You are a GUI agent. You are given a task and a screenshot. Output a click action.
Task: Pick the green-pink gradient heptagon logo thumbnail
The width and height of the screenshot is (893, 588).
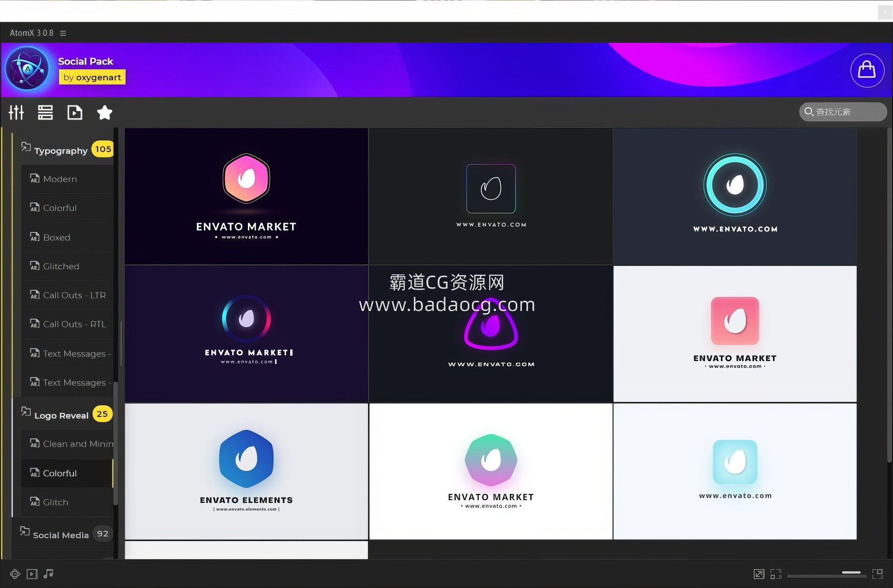point(491,471)
